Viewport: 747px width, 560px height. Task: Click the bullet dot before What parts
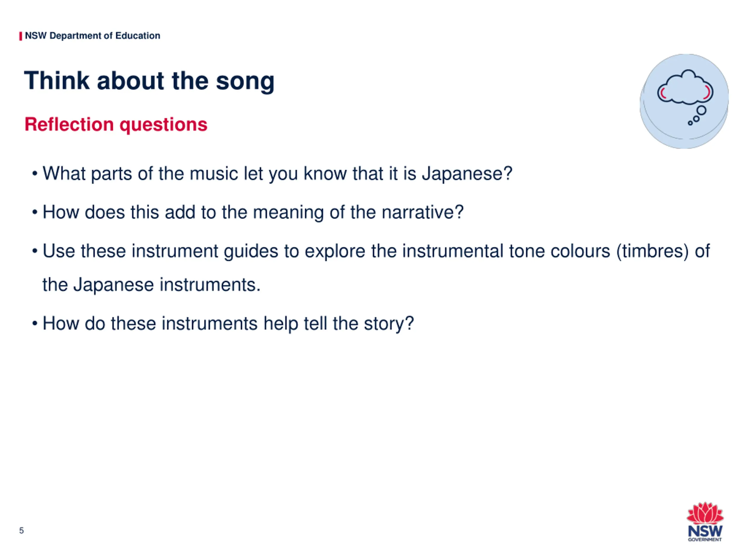click(x=34, y=174)
